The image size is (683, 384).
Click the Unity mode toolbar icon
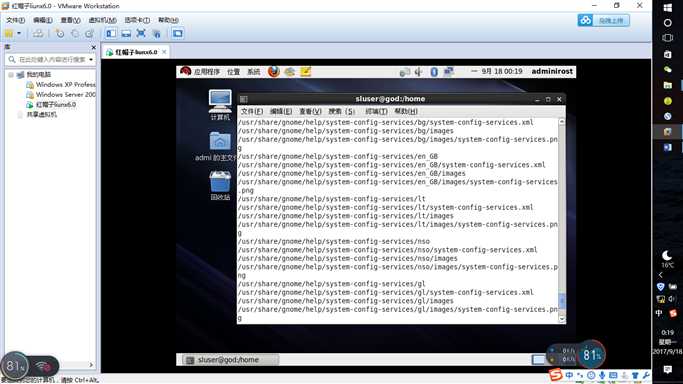click(157, 34)
